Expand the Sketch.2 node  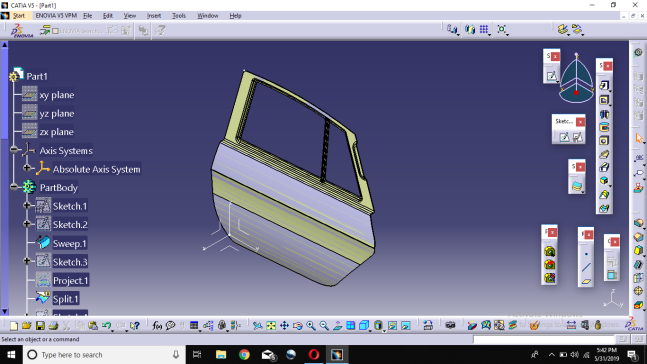point(27,224)
